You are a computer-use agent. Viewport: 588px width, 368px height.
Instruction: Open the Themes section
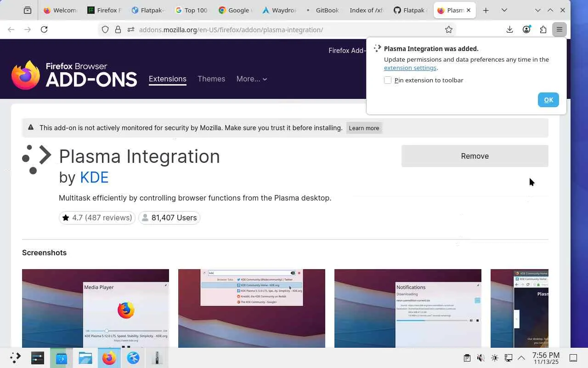point(211,79)
